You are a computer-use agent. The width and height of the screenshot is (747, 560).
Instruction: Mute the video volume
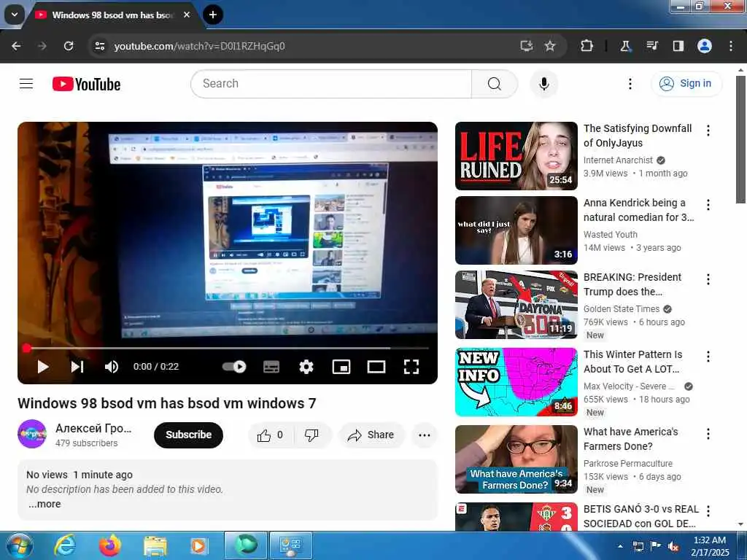(x=111, y=367)
